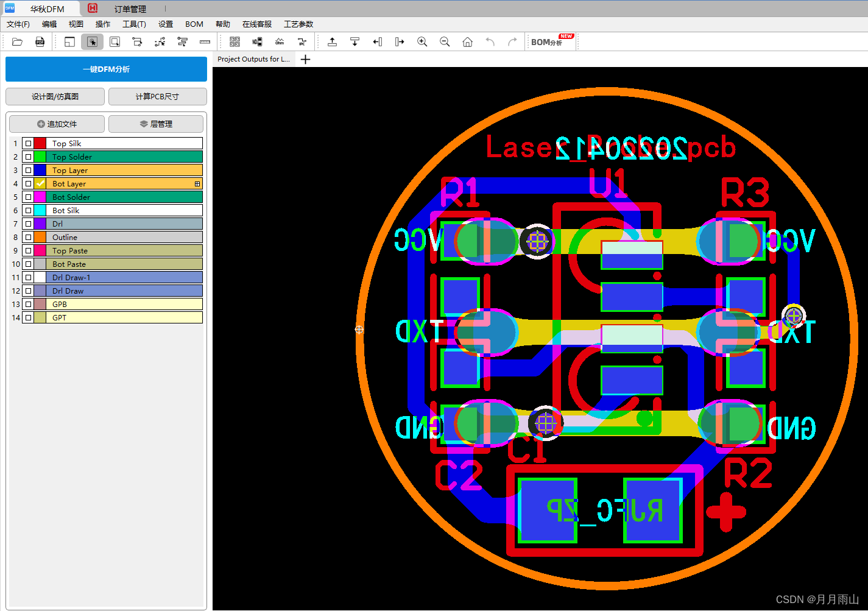
Task: Toggle visibility of the Top Silk layer
Action: tap(27, 143)
